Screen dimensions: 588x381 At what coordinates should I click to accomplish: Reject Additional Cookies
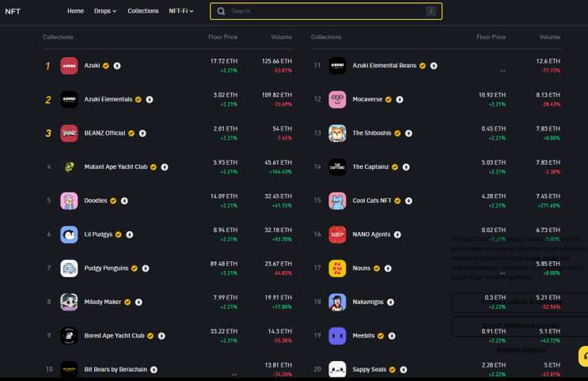click(x=522, y=326)
